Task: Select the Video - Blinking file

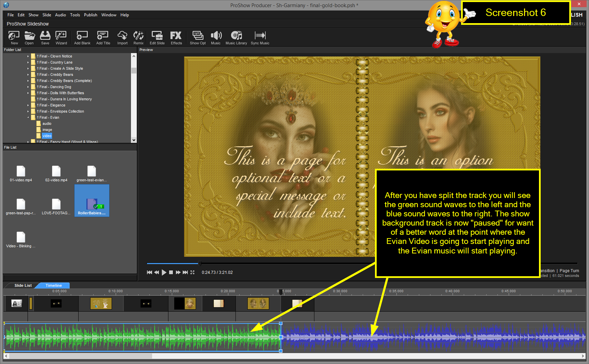Action: coord(21,240)
